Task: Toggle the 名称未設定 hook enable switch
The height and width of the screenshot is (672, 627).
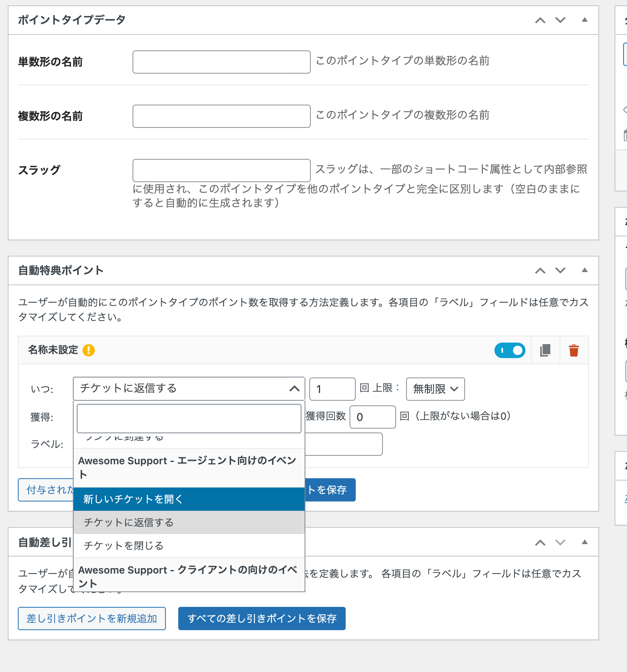Action: (x=510, y=350)
